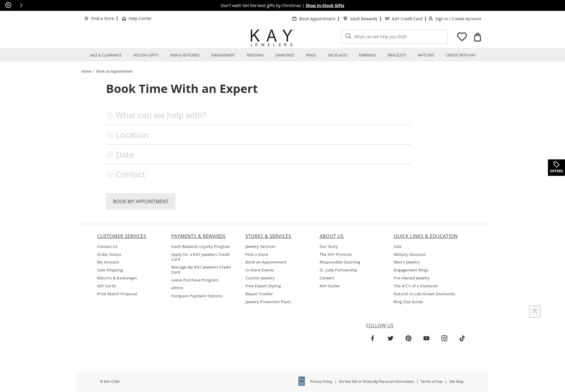This screenshot has height=392, width=565.
Task: Go to KAY Jewelers logo homepage
Action: 272,38
